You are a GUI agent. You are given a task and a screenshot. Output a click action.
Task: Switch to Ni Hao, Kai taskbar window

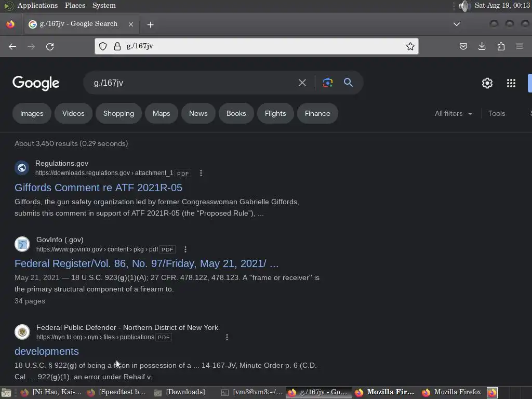click(x=51, y=392)
